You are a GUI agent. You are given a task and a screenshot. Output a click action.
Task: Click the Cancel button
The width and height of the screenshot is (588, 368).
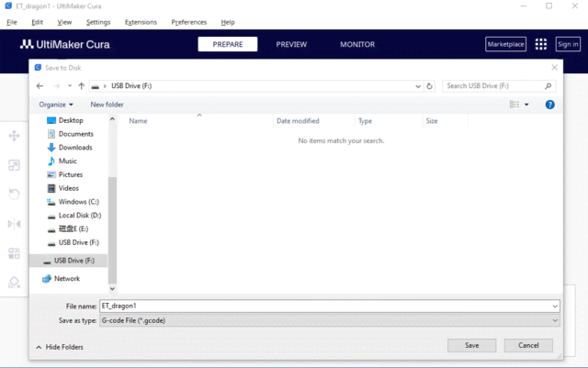(528, 345)
